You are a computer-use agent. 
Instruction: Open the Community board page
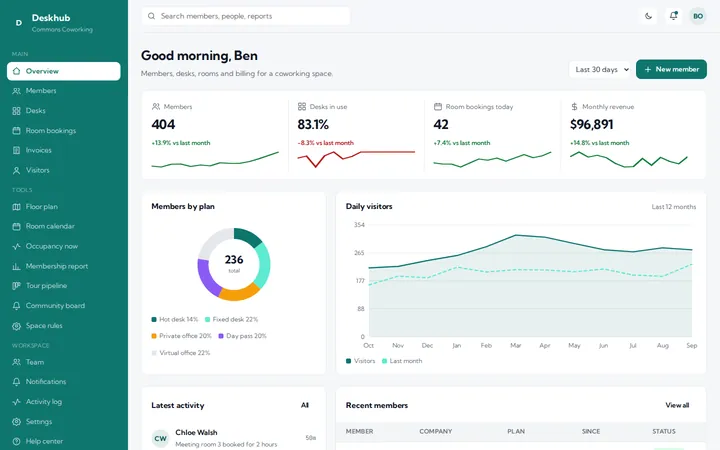64,306
